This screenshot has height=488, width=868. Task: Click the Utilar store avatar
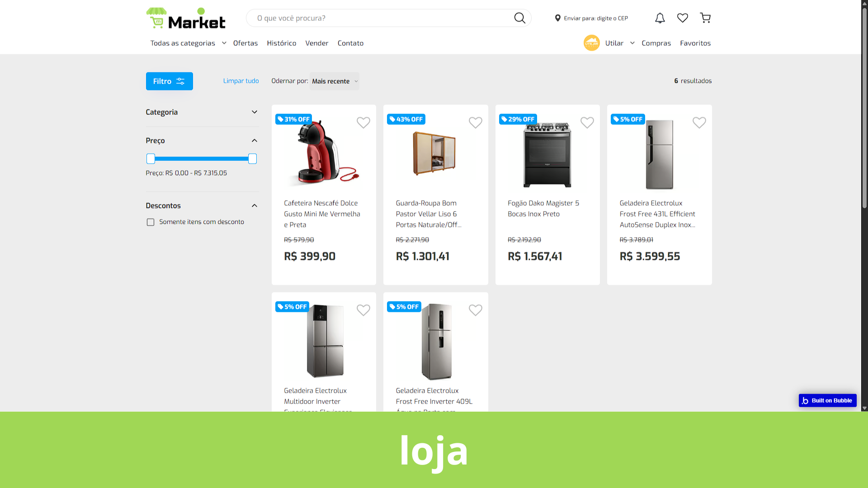coord(591,43)
